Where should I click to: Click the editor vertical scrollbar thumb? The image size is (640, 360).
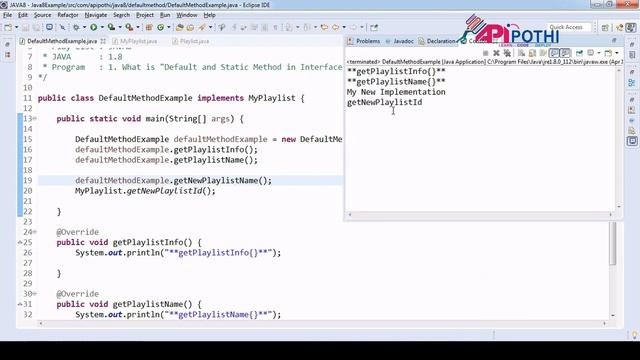coord(613,243)
